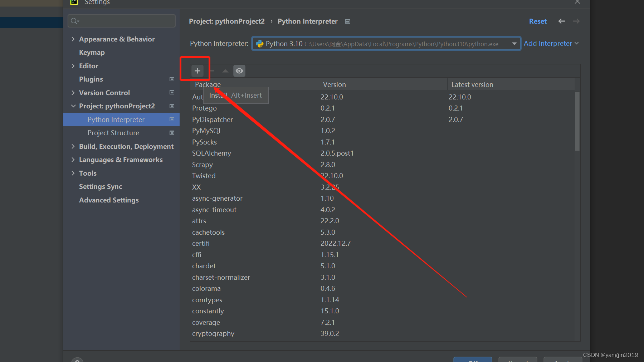
Task: Expand Version Control section
Action: point(73,93)
